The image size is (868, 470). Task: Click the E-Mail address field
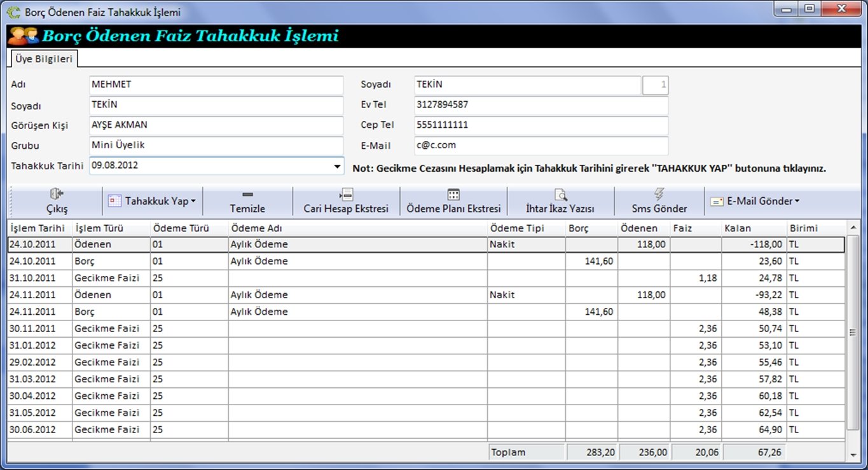(541, 145)
